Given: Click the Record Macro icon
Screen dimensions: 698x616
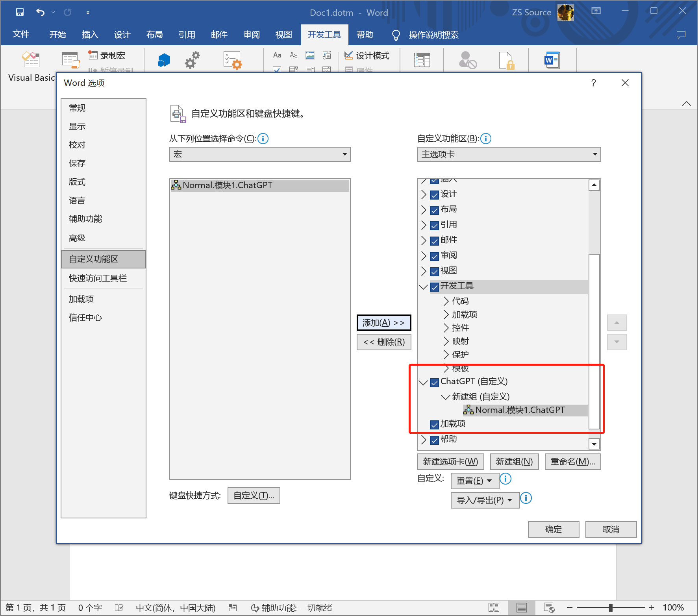Looking at the screenshot, I should pos(93,55).
